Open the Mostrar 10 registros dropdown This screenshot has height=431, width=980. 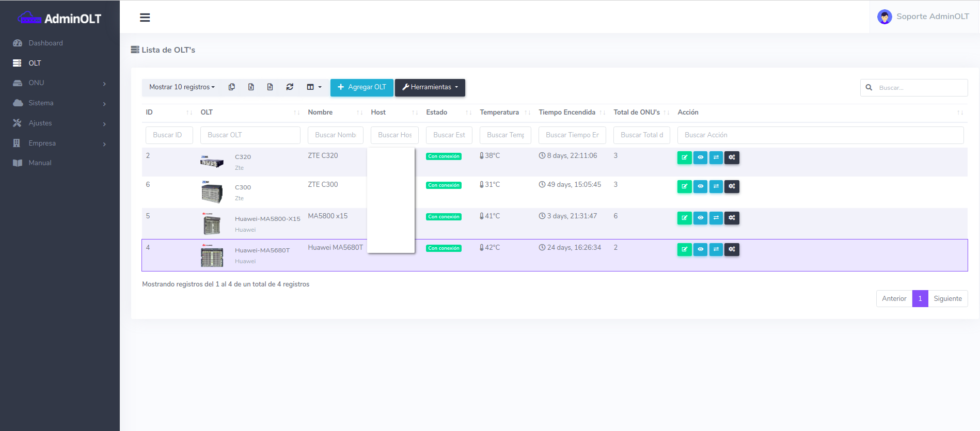point(182,87)
